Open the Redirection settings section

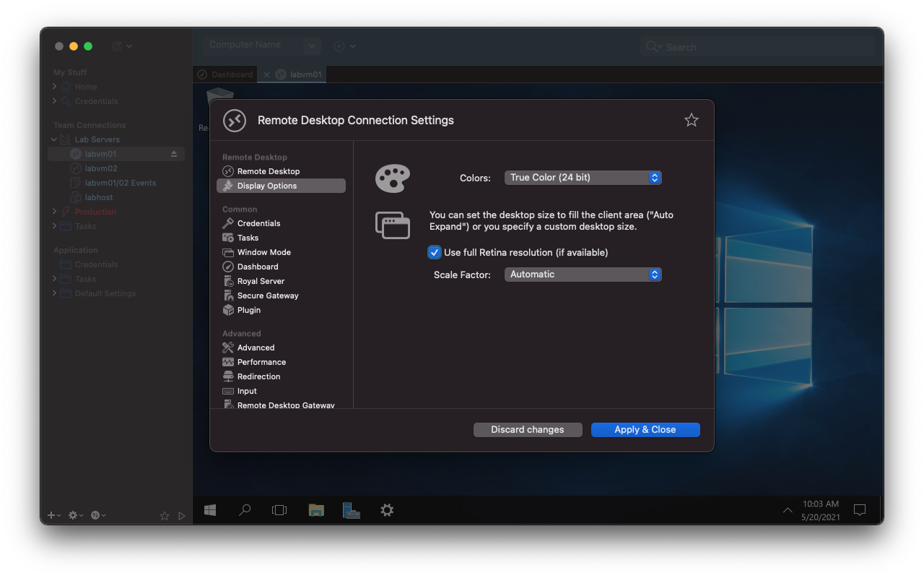pos(258,376)
